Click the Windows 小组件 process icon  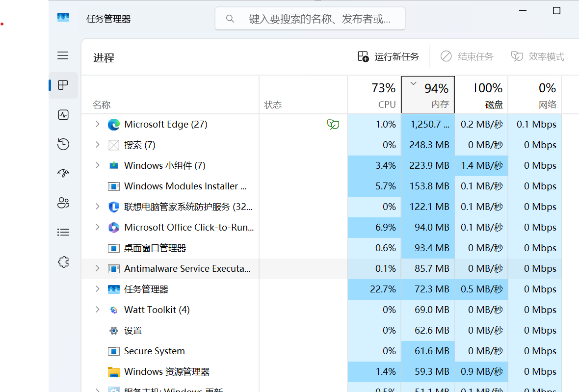tap(113, 165)
